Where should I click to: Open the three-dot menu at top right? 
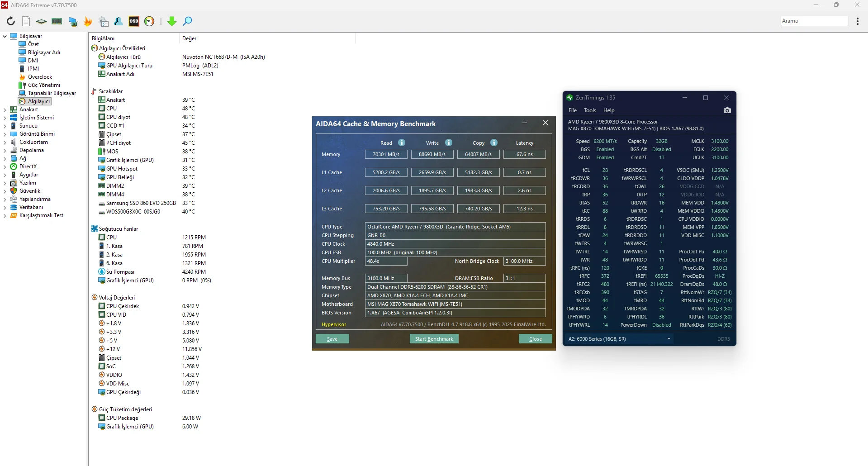(x=858, y=21)
